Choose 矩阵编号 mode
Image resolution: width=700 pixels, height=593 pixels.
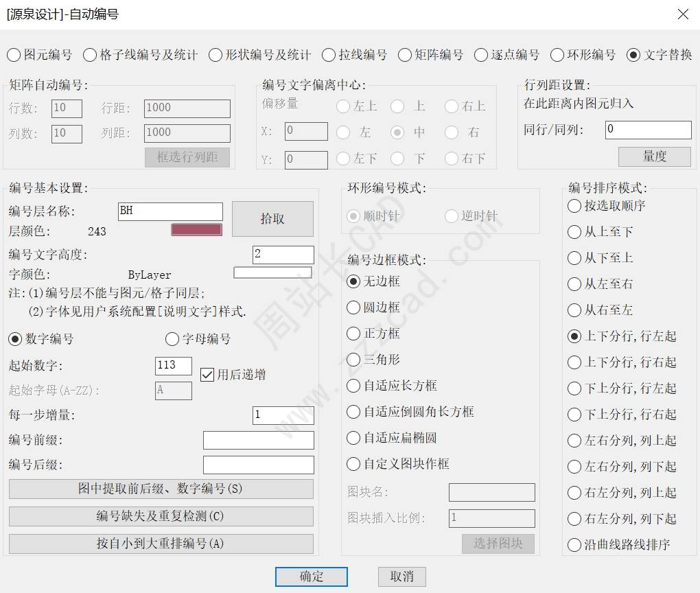(x=430, y=55)
